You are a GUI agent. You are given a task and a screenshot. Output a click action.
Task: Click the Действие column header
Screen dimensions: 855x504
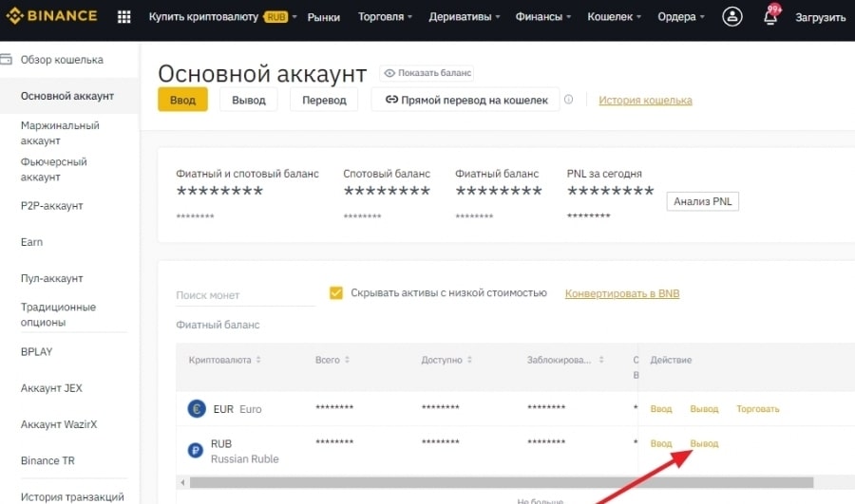click(671, 360)
